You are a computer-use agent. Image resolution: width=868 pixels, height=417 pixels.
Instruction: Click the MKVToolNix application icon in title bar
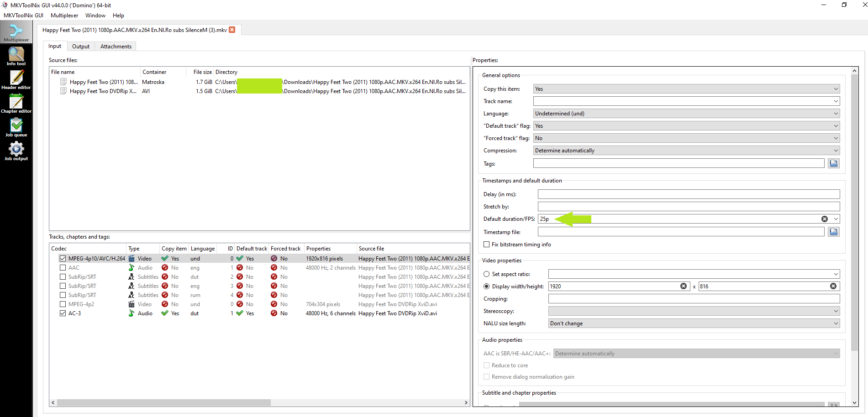5,5
